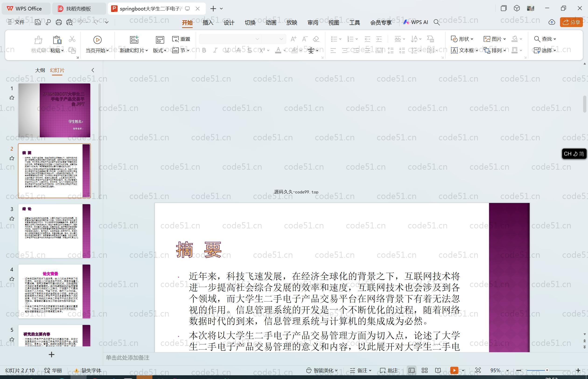Screen dimensions: 588x379
Task: Toggle Underline formatting
Action: point(227,50)
